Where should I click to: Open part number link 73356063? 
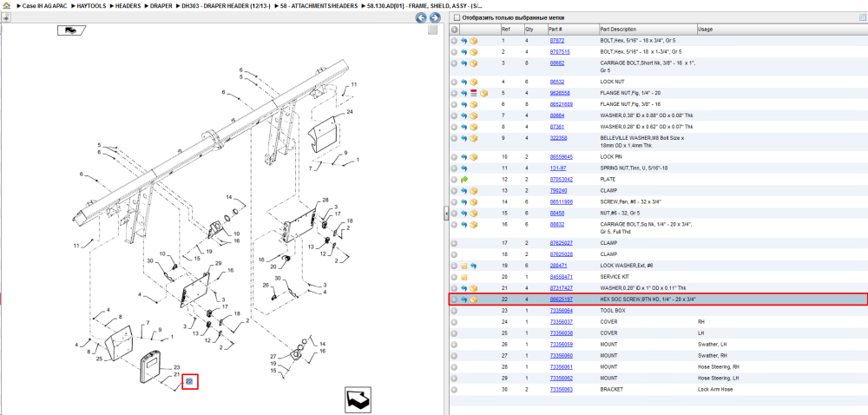[561, 390]
